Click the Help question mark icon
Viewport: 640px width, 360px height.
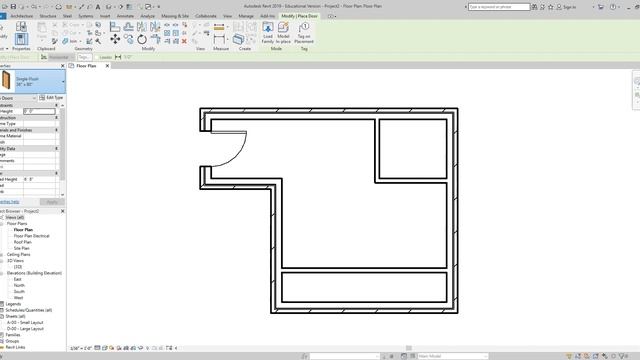613,7
